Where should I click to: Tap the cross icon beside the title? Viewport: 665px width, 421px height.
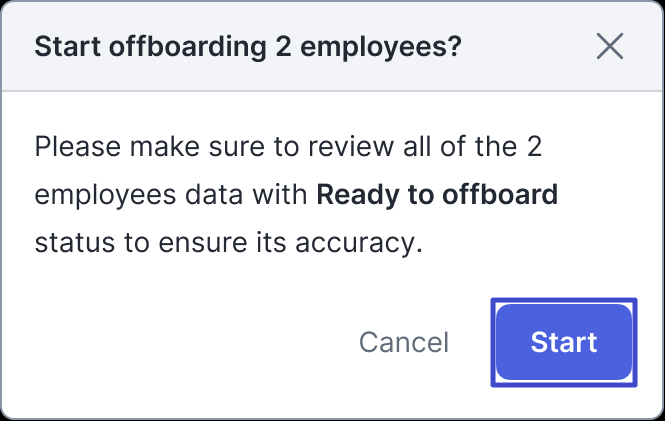(x=610, y=46)
